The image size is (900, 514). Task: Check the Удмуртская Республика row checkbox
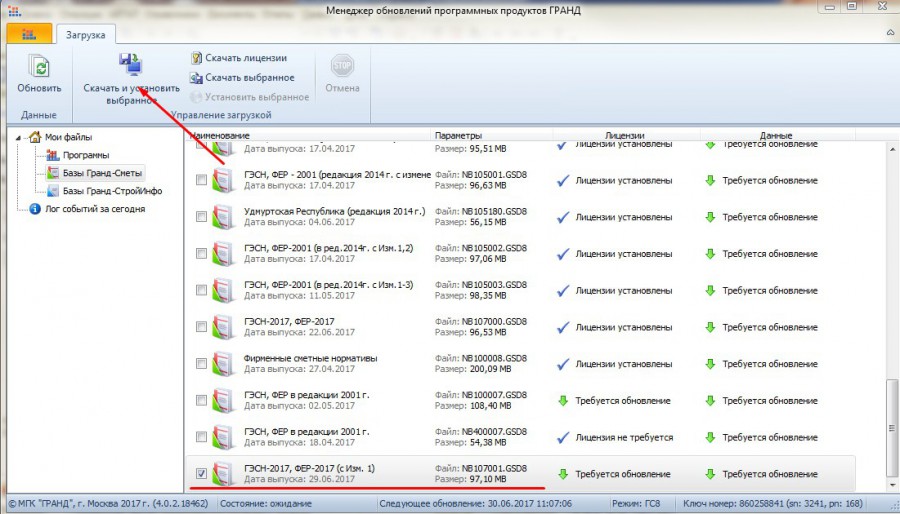click(x=201, y=217)
